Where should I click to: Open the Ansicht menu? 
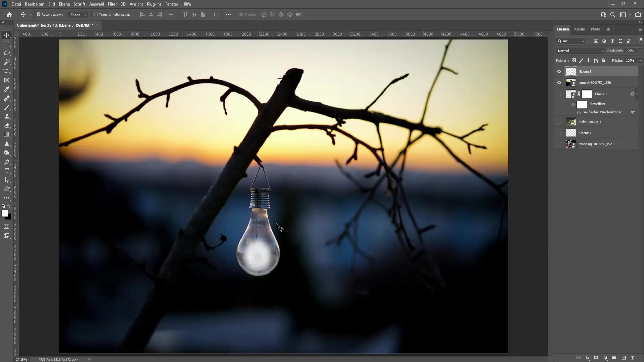[136, 4]
